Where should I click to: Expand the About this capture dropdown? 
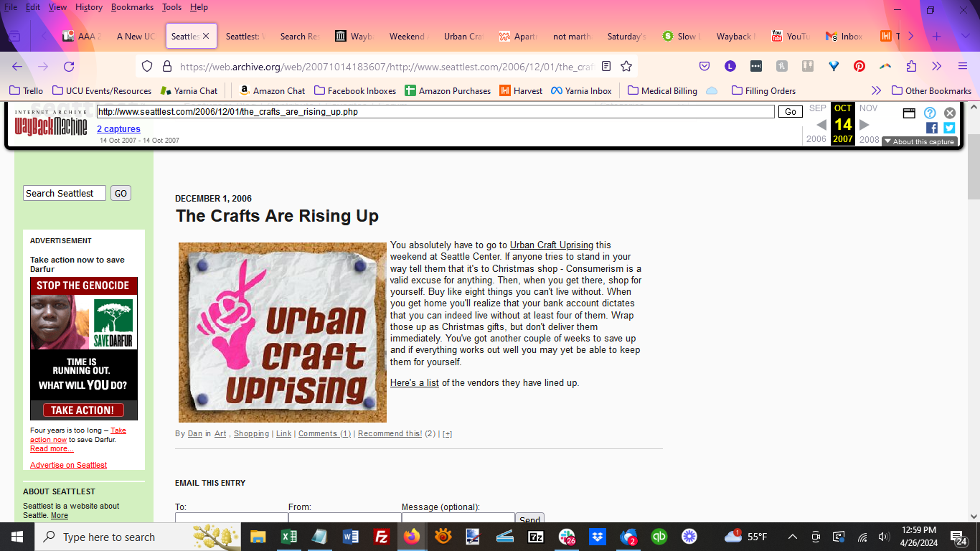(x=920, y=141)
